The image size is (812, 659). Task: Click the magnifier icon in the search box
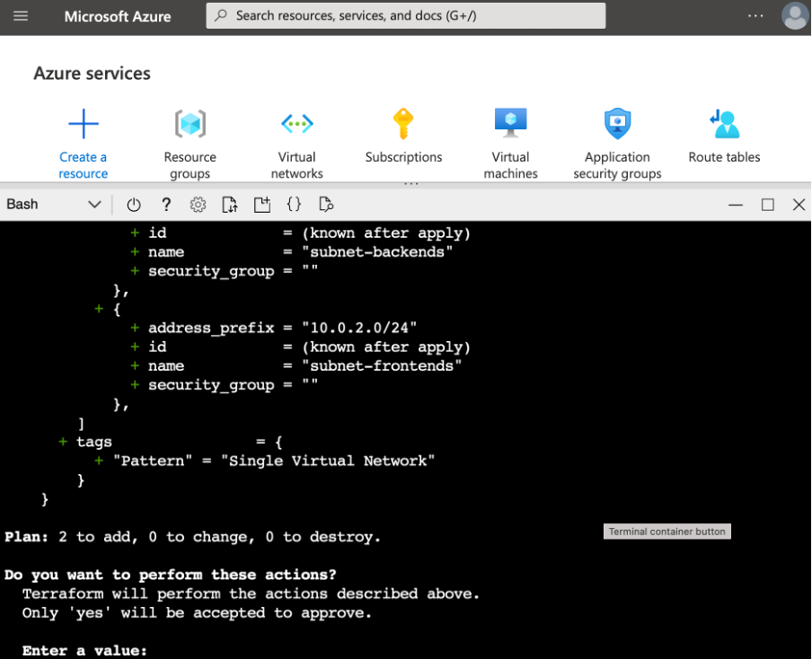pos(221,15)
